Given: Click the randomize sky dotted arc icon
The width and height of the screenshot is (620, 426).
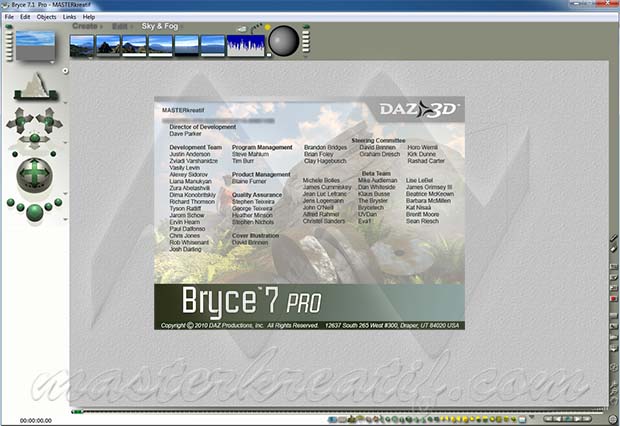Looking at the screenshot, I should (x=256, y=28).
